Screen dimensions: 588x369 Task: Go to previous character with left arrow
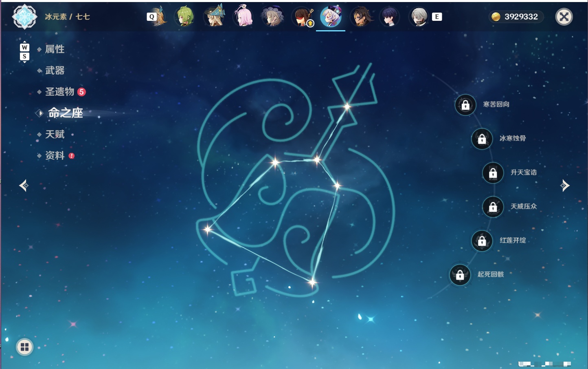click(x=24, y=186)
